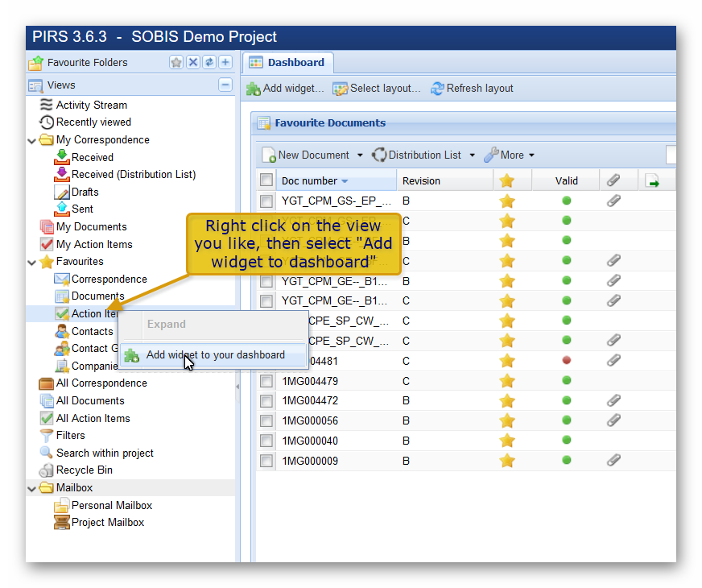Open the Activity Stream view

[91, 105]
